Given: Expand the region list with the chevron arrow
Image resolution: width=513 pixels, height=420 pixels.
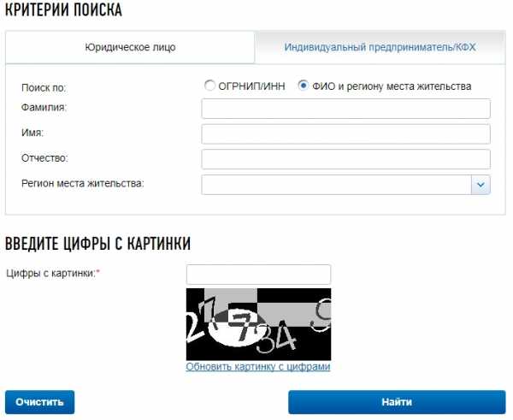Looking at the screenshot, I should 481,185.
